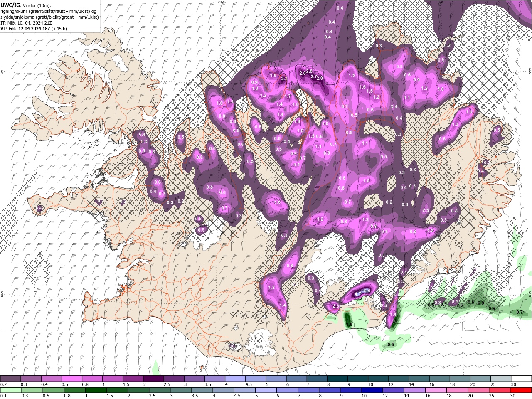Click the 'slydda/snjókoma' legend description line
Screen dimensions: 532x399
pyautogui.click(x=50, y=17)
